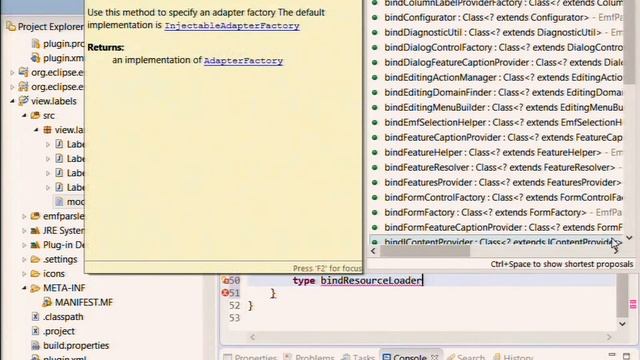Minimize the Console view panel
Image resolution: width=640 pixels, height=360 pixels.
[611, 356]
